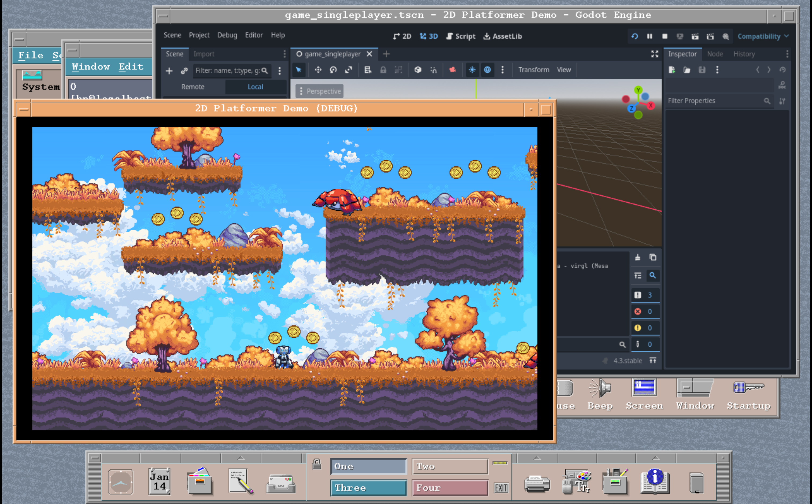
Task: Switch to the History tab in Inspector dock
Action: [x=744, y=54]
